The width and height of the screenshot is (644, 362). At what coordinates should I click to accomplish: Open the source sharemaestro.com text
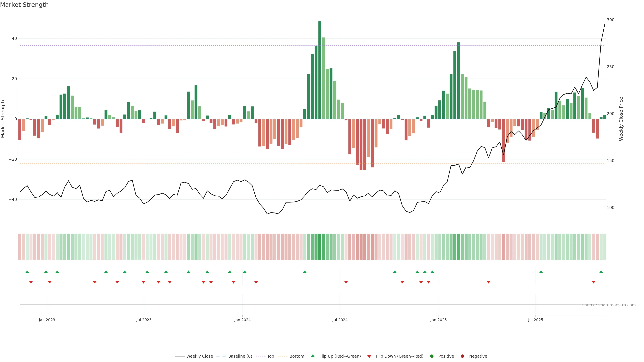coord(609,305)
